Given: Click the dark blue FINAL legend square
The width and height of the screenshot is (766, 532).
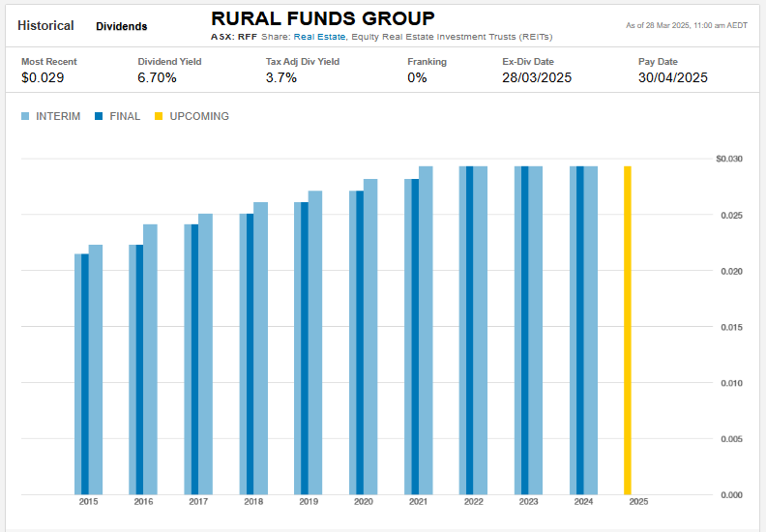Looking at the screenshot, I should click(99, 116).
